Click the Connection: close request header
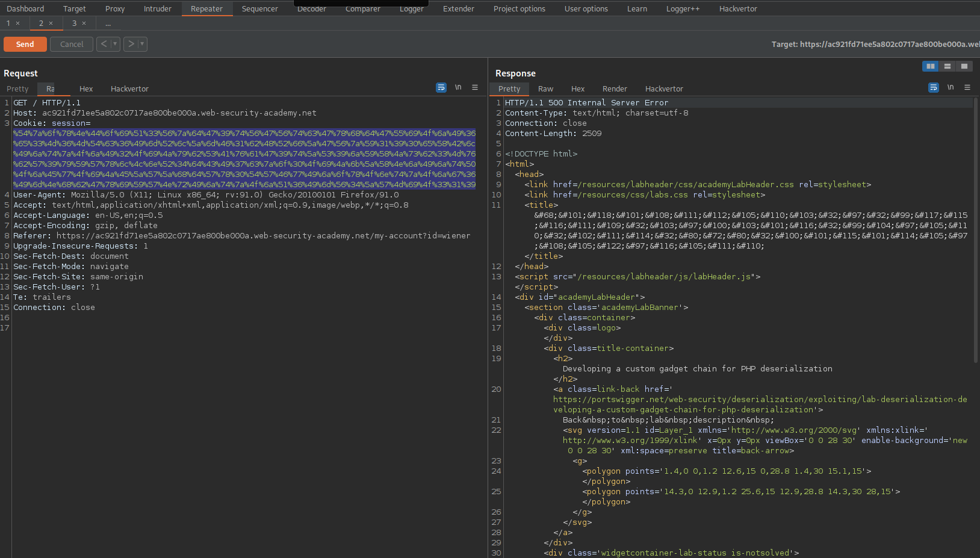The width and height of the screenshot is (980, 558). coord(54,308)
